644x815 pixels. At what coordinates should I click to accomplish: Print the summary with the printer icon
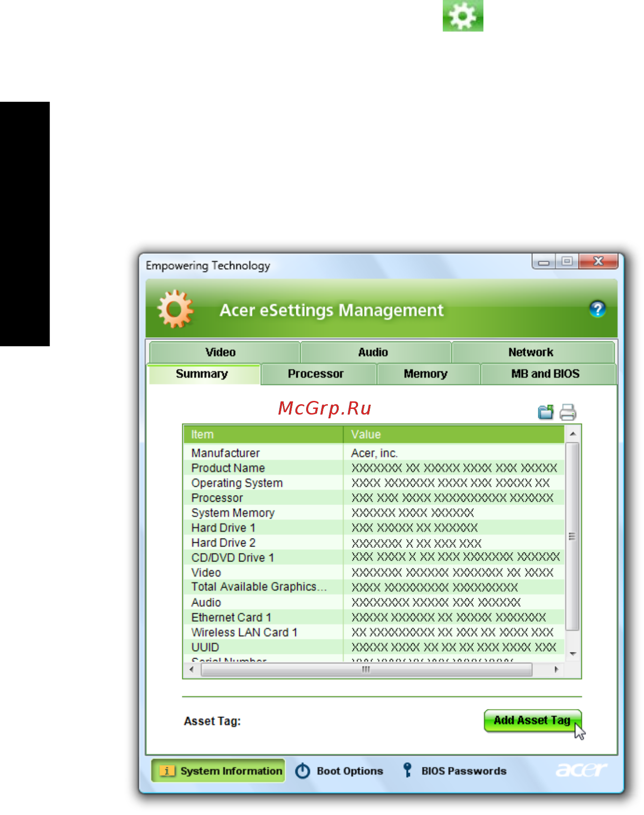coord(568,412)
